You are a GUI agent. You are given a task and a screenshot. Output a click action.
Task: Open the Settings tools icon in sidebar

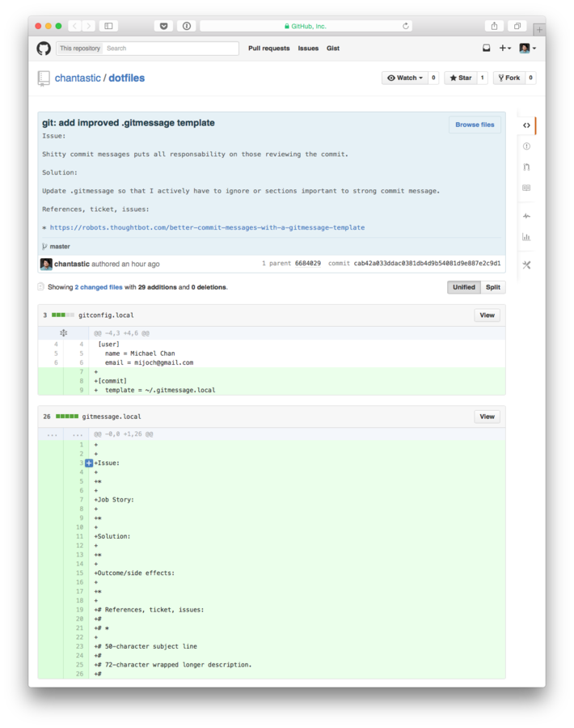click(526, 265)
